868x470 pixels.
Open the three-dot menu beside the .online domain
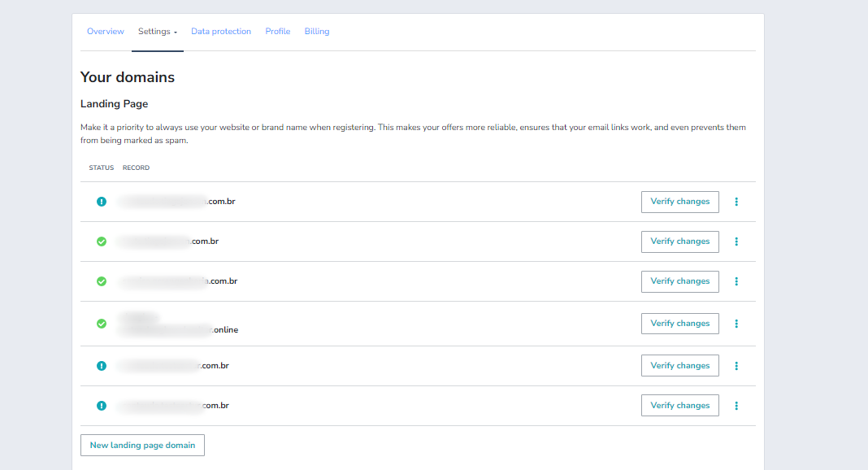(x=736, y=323)
